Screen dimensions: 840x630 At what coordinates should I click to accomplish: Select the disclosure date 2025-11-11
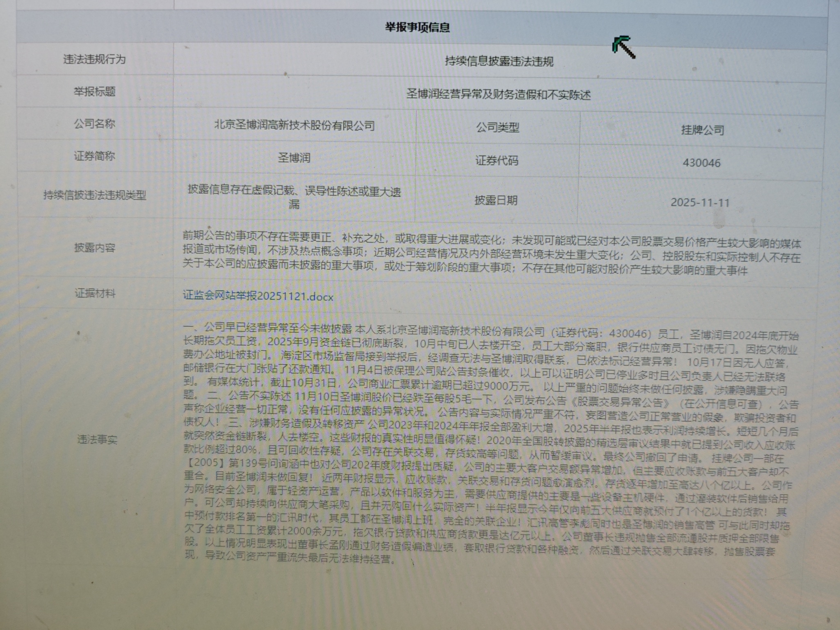point(700,203)
